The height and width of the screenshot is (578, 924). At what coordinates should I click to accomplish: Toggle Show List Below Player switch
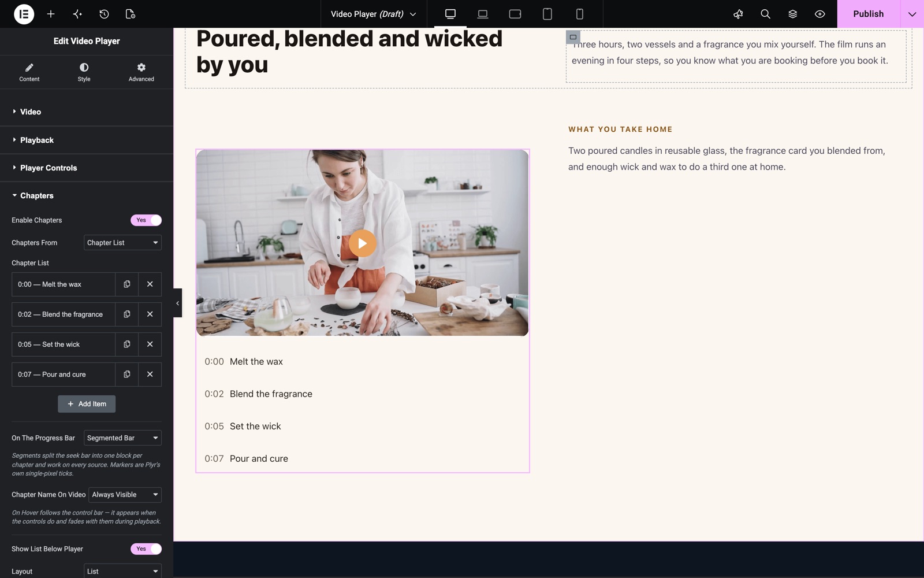[146, 549]
